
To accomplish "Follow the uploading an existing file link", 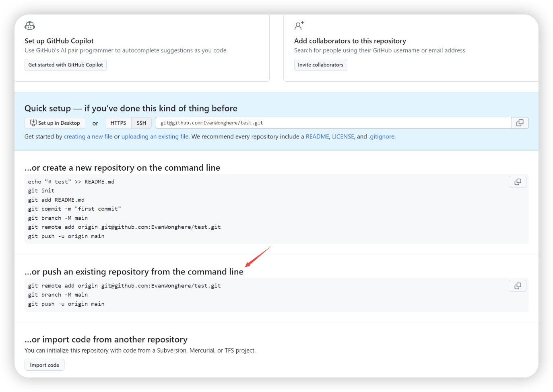I will tap(155, 137).
